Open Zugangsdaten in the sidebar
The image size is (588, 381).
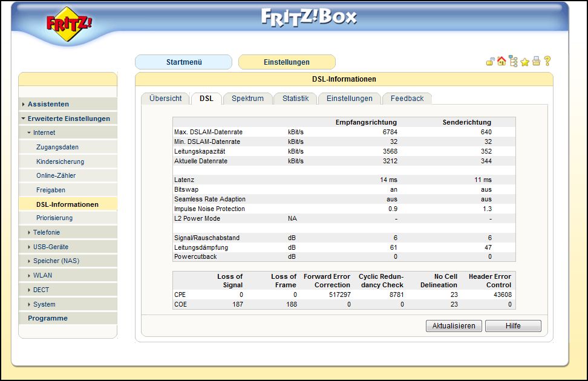point(57,148)
